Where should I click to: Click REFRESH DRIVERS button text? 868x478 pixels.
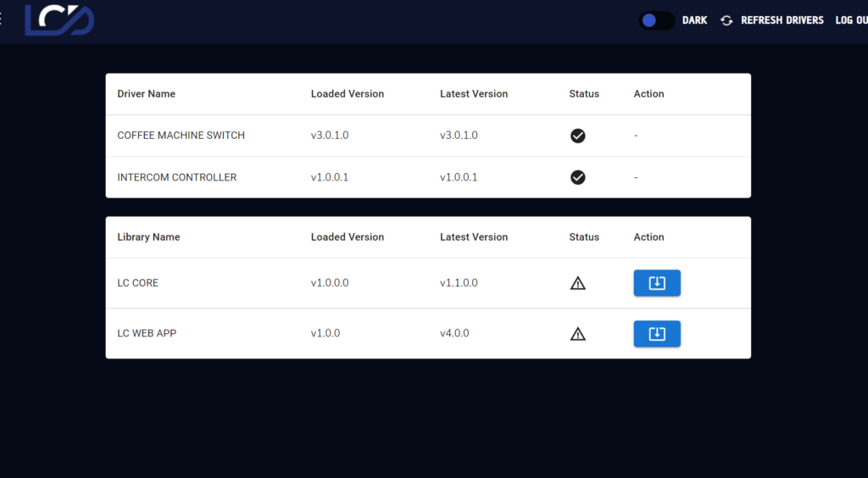782,20
